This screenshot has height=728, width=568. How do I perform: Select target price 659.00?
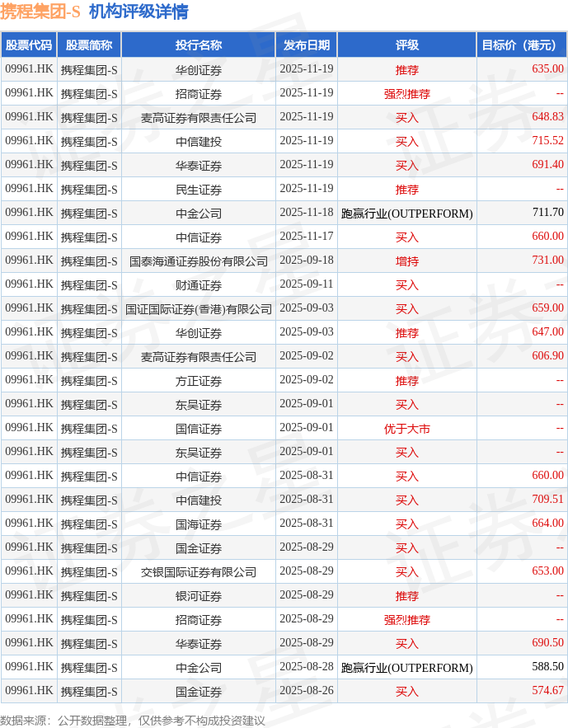(547, 308)
